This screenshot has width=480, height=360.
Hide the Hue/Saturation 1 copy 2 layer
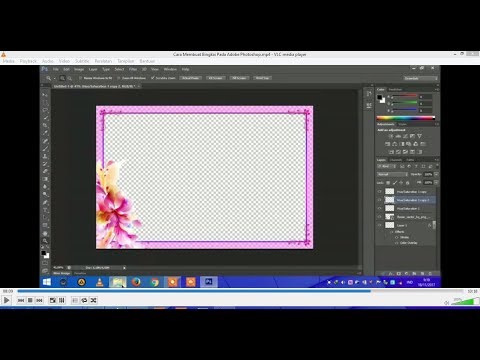(x=379, y=200)
